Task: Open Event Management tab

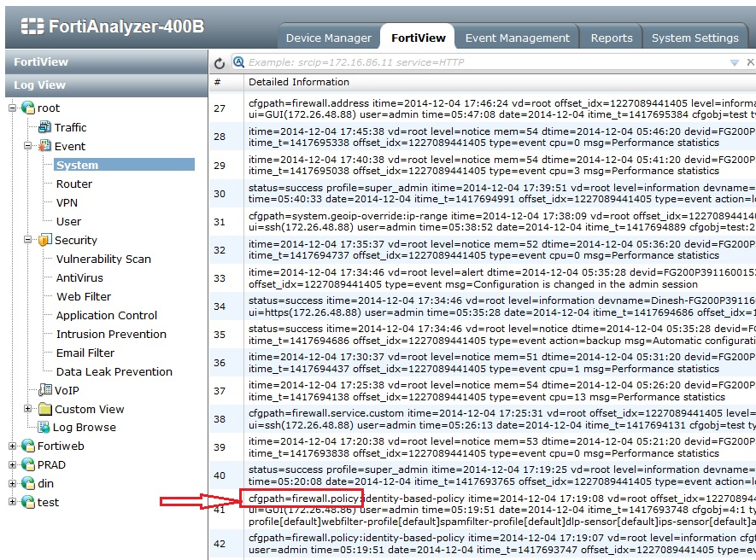Action: point(518,38)
